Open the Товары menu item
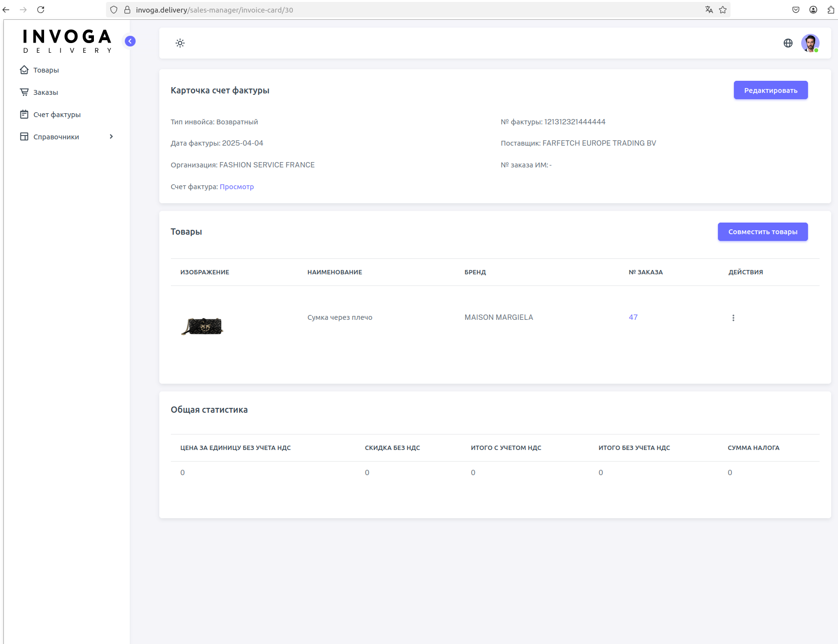This screenshot has width=838, height=644. pyautogui.click(x=46, y=70)
